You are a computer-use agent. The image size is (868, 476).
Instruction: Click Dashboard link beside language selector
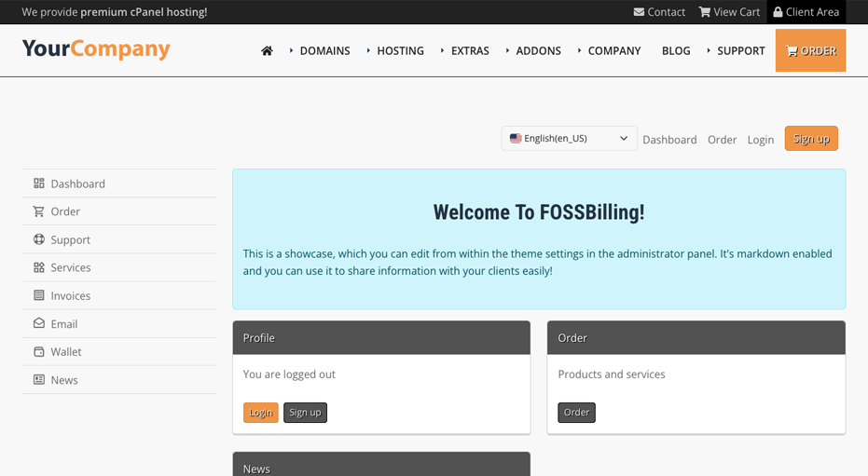tap(669, 140)
